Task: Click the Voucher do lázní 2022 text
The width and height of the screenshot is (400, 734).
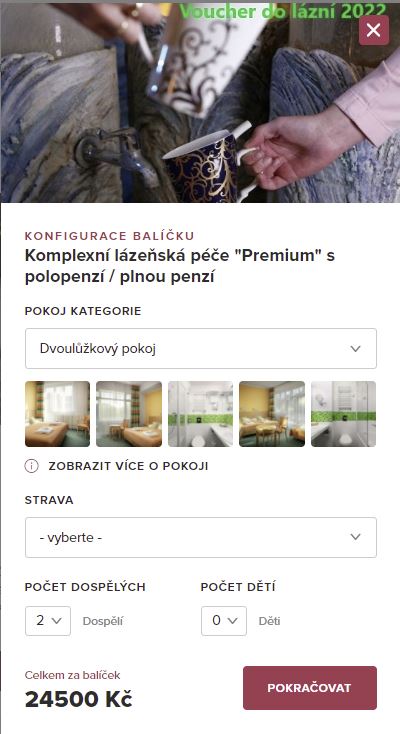Action: (283, 11)
